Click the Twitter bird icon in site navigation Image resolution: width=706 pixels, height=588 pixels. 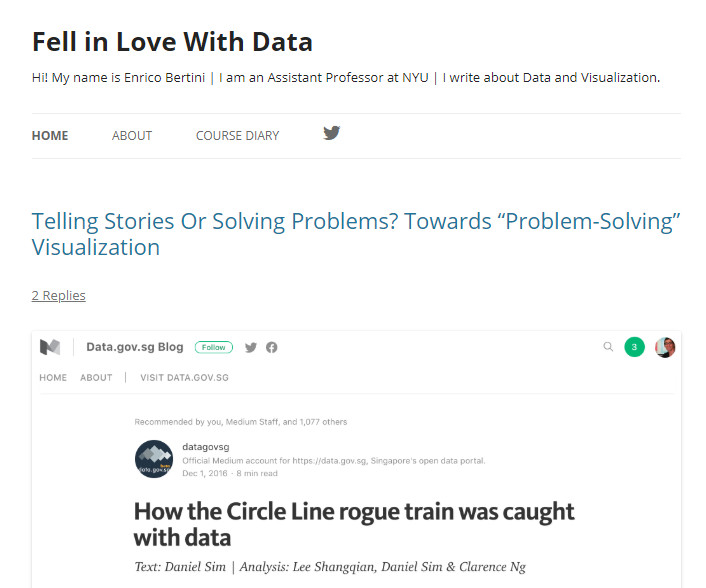[331, 133]
